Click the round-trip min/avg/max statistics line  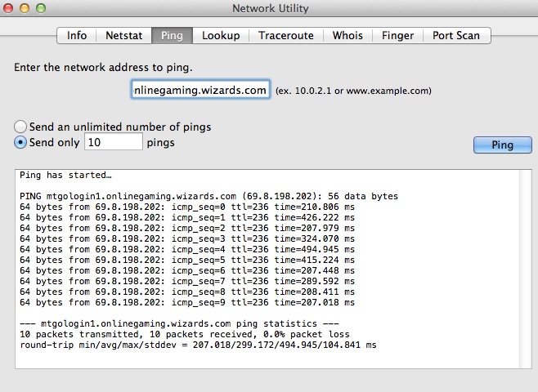[x=198, y=345]
